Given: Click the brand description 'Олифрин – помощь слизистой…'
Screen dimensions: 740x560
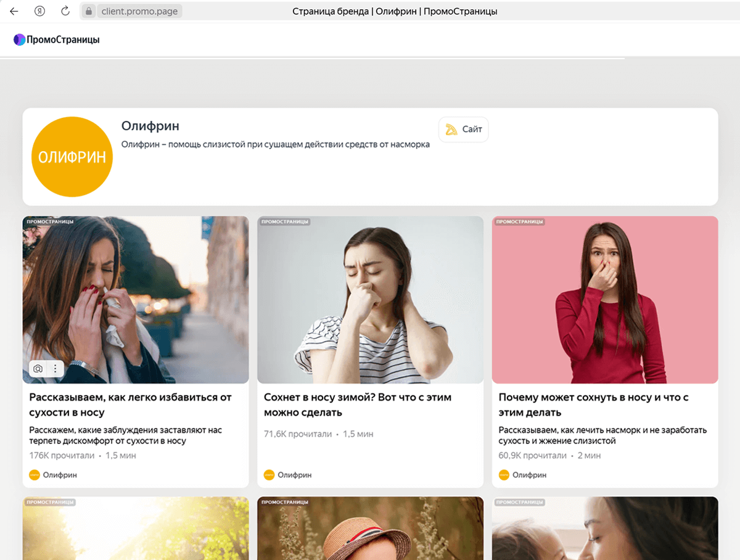Looking at the screenshot, I should 276,144.
